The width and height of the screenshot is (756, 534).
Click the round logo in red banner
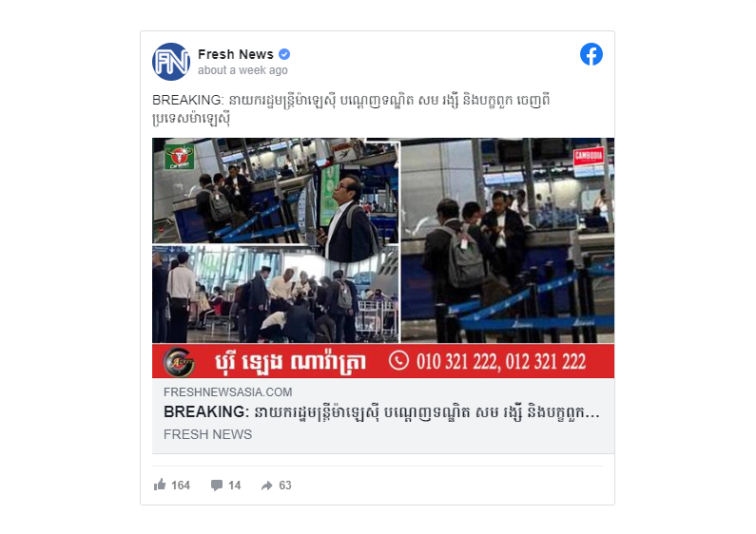[x=179, y=361]
